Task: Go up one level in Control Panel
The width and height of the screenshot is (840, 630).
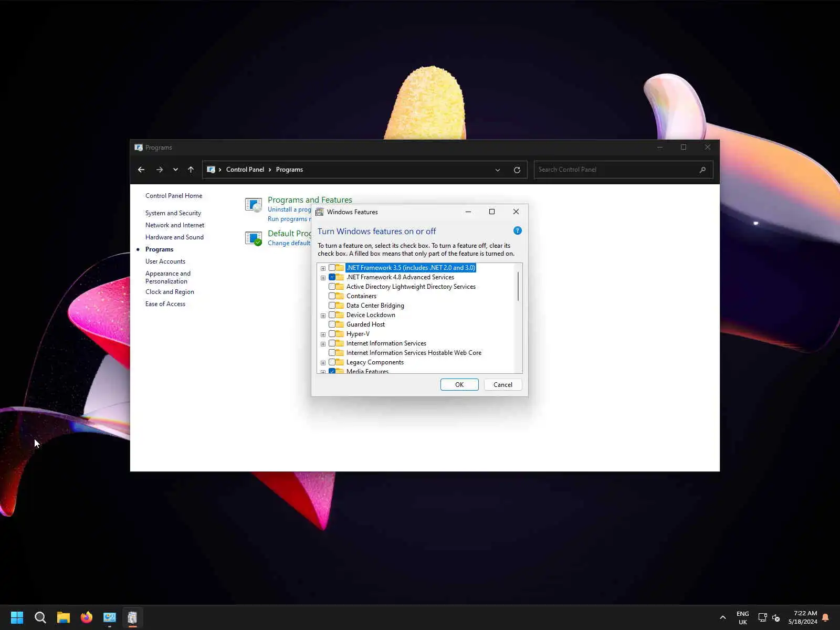Action: tap(191, 170)
